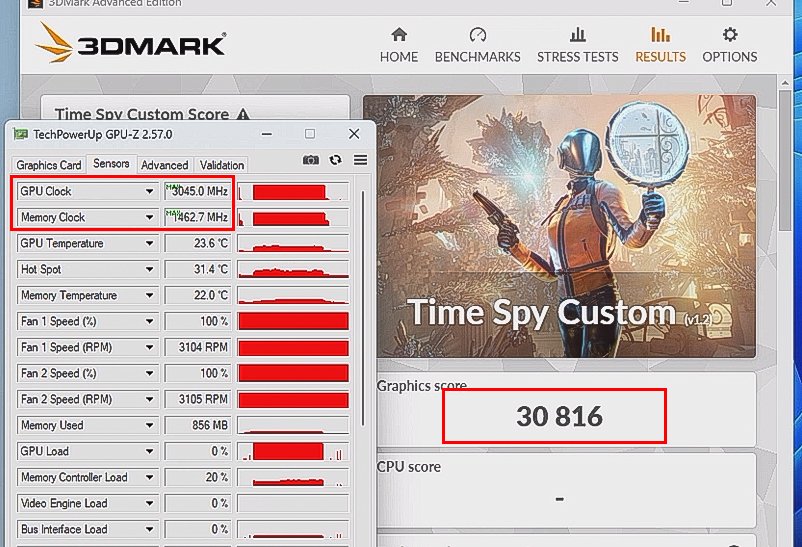Viewport: 802px width, 547px height.
Task: Take a GPU-Z screenshot with camera icon
Action: tap(310, 160)
